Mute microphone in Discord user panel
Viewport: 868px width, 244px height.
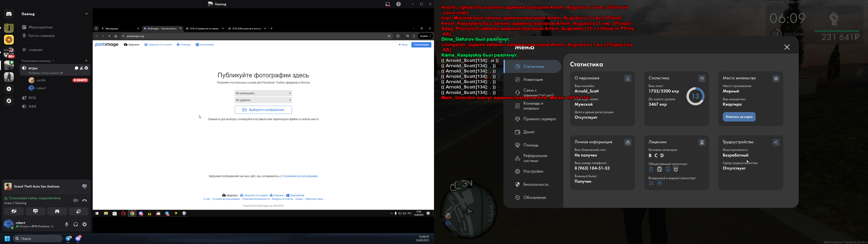[x=67, y=224]
